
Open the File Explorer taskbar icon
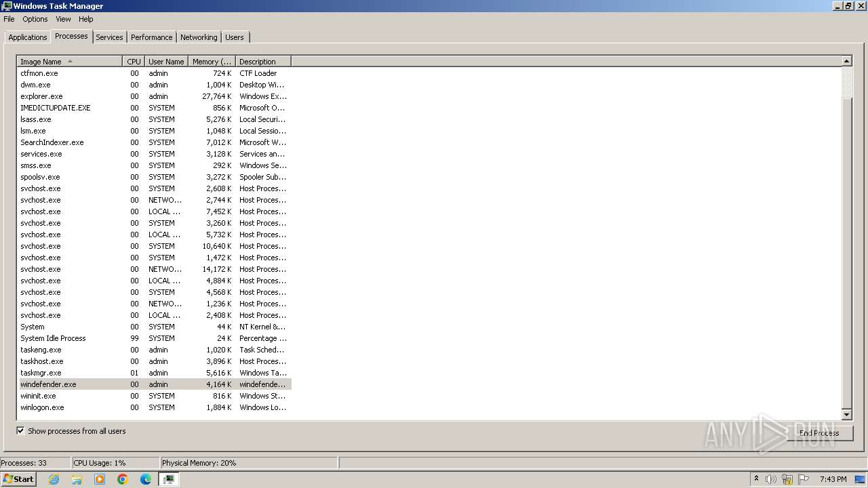click(x=77, y=479)
